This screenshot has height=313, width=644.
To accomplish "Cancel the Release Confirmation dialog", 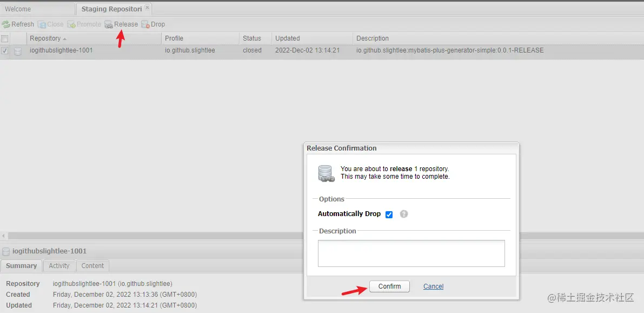I will (433, 286).
